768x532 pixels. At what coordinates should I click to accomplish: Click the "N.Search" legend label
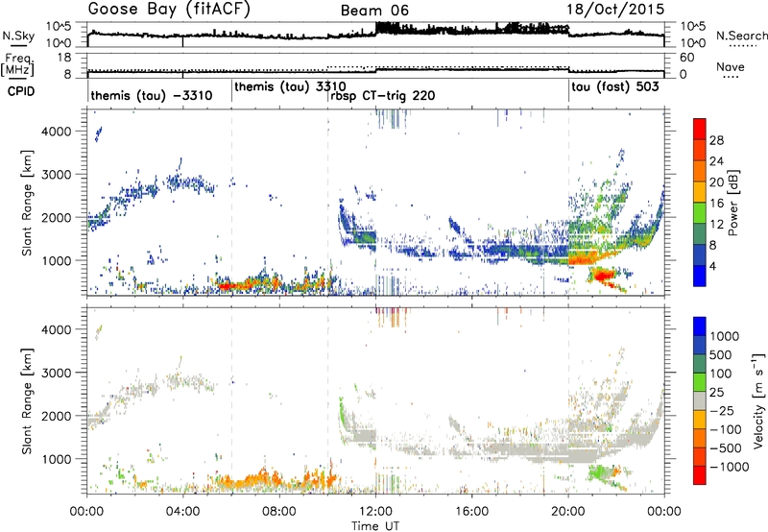[x=741, y=36]
